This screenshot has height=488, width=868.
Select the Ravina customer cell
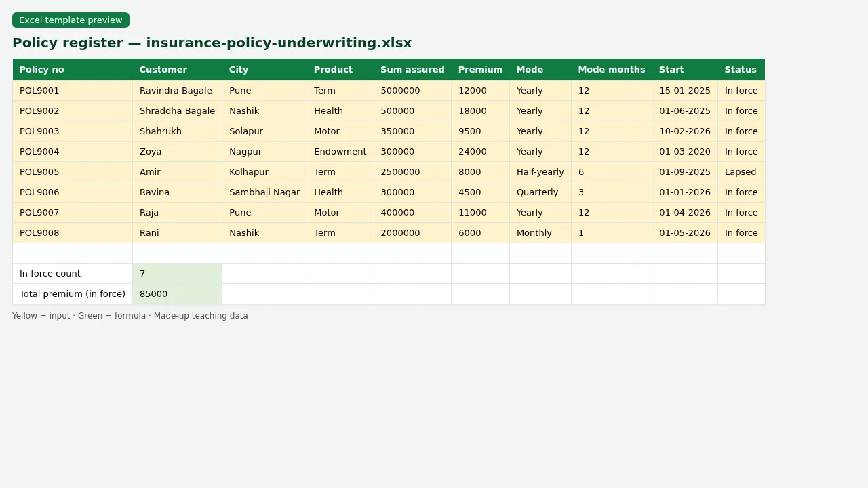coord(177,192)
